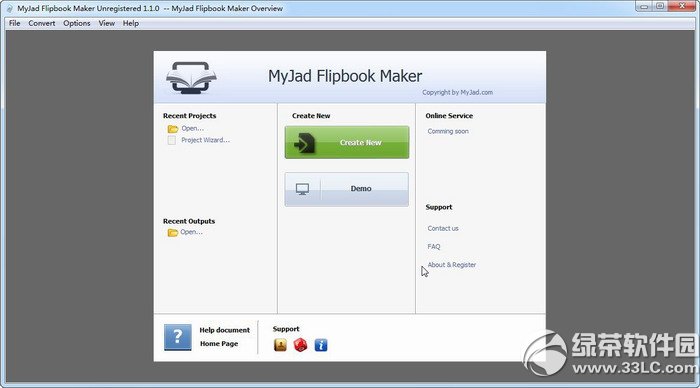Click the folder icon under Recent Projects
Screen dimensions: 700x388
(x=173, y=129)
